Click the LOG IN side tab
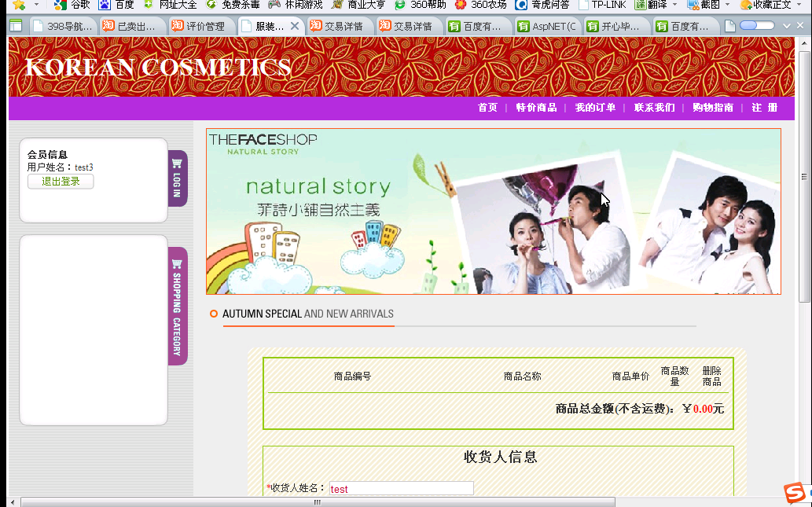The image size is (812, 507). 178,178
